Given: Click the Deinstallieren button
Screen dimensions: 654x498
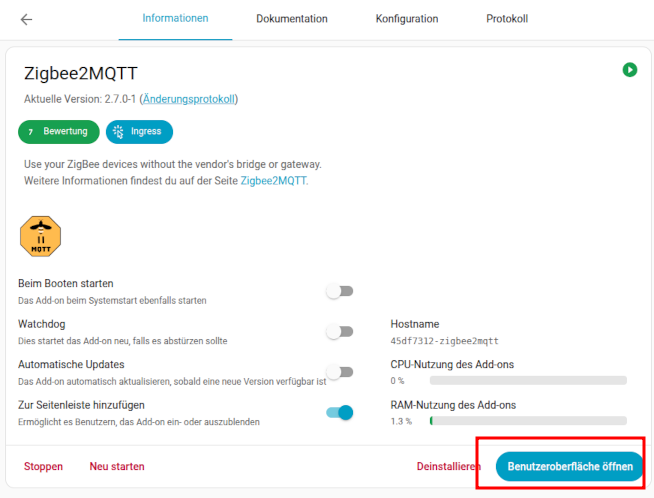Looking at the screenshot, I should pos(449,466).
